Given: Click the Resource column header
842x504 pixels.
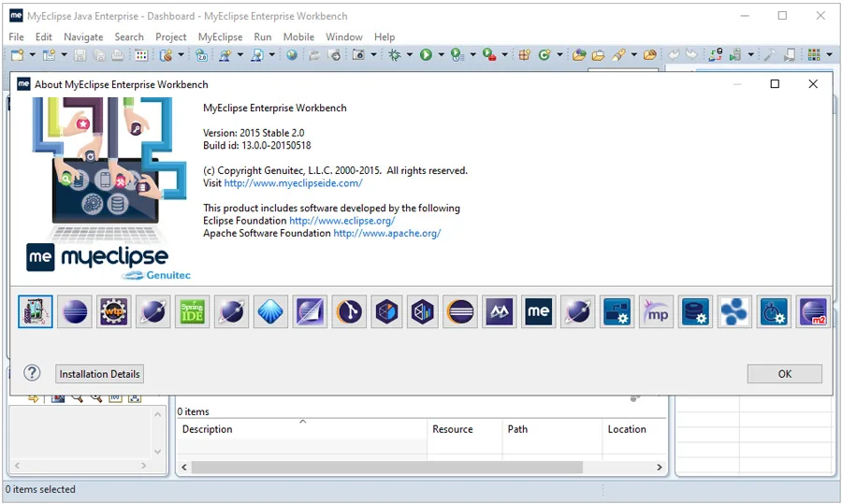Looking at the screenshot, I should point(464,429).
